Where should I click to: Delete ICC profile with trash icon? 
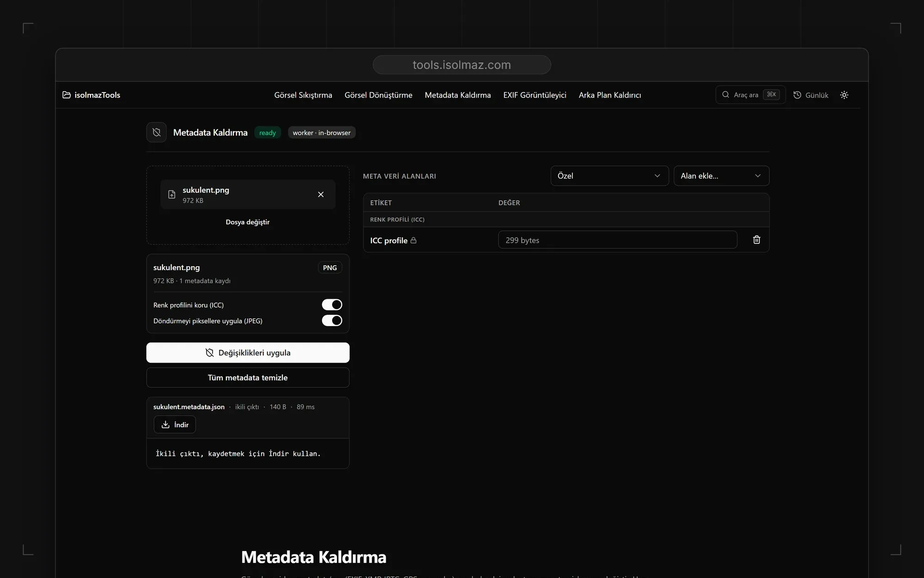(757, 240)
